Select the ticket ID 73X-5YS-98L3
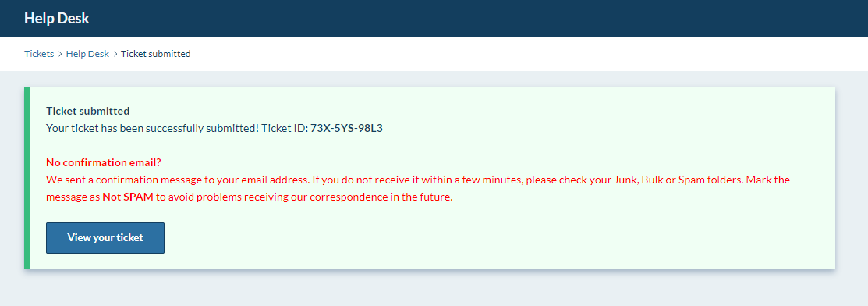The width and height of the screenshot is (868, 306). (x=346, y=128)
